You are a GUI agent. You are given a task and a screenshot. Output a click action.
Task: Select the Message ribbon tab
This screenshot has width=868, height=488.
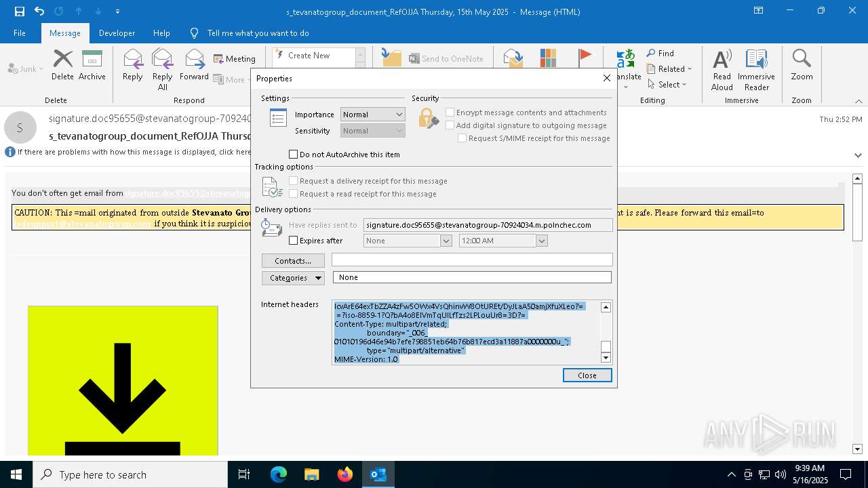(x=65, y=33)
